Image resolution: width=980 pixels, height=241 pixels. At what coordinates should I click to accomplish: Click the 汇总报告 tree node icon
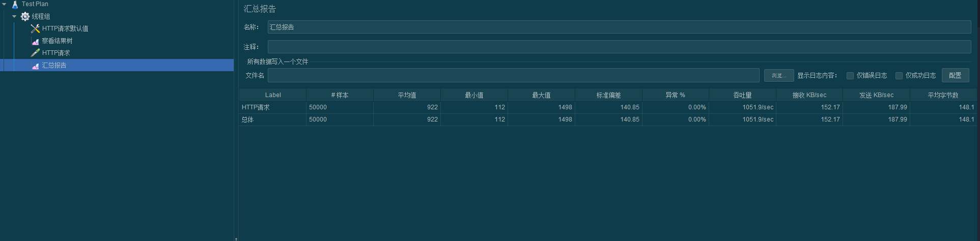pos(35,66)
